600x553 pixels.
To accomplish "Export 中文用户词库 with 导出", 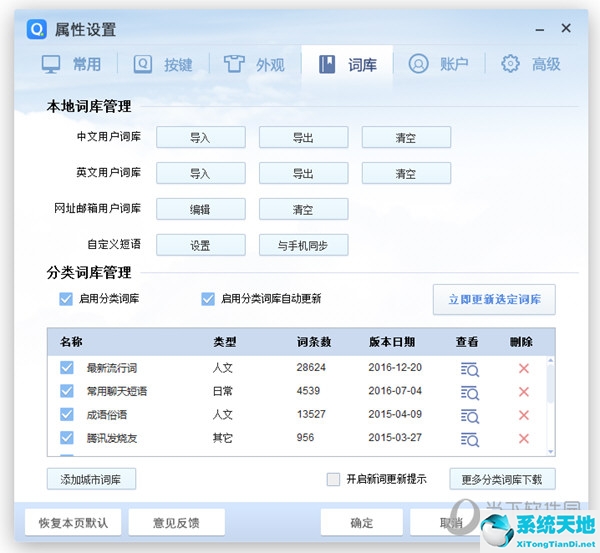I will tap(303, 137).
